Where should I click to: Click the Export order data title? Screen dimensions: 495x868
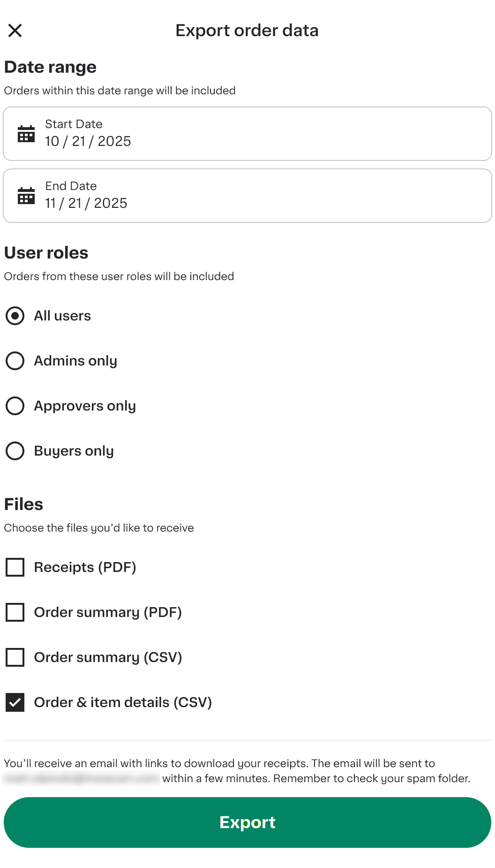coord(247,30)
